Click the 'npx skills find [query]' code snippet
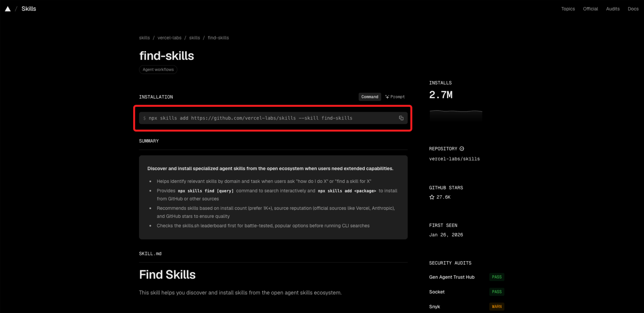The width and height of the screenshot is (644, 313). tap(206, 191)
